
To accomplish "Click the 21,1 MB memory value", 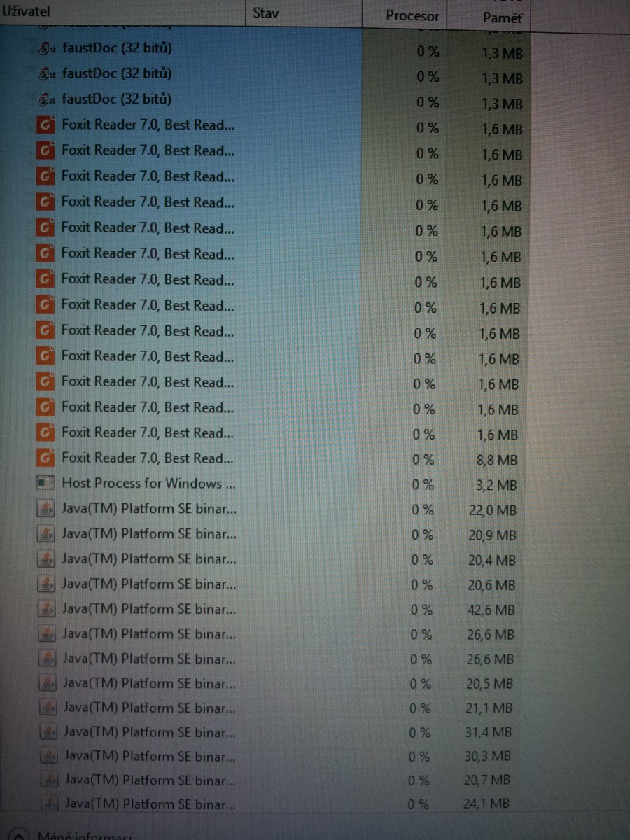I will point(489,708).
